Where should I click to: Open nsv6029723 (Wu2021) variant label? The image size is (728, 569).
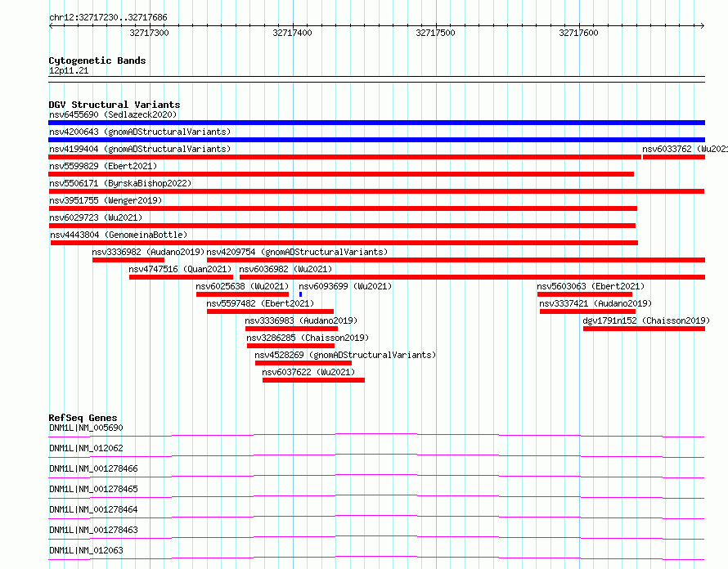[x=96, y=217]
